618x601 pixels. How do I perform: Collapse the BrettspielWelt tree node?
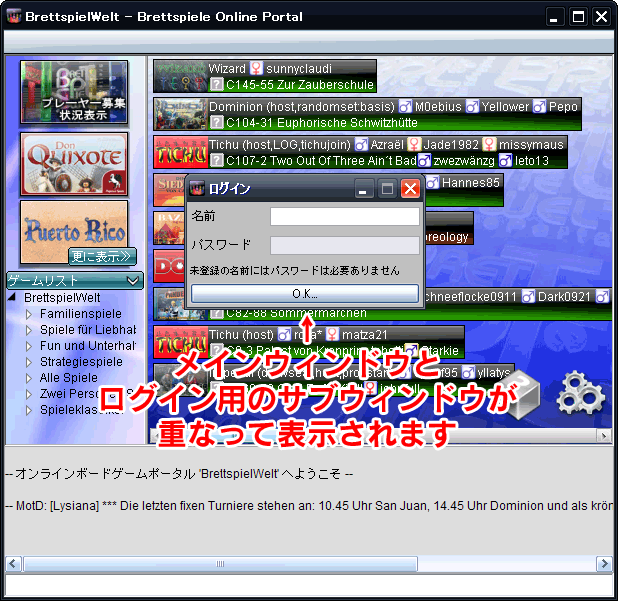pyautogui.click(x=12, y=297)
